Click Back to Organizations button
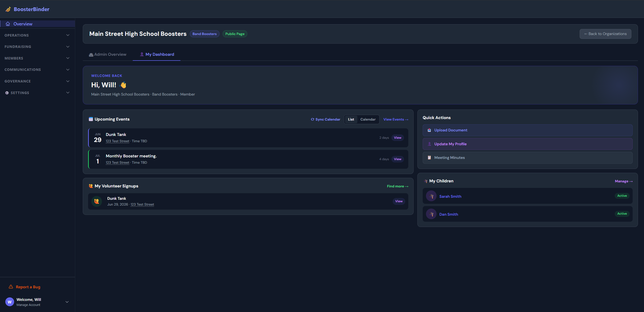 [x=605, y=34]
